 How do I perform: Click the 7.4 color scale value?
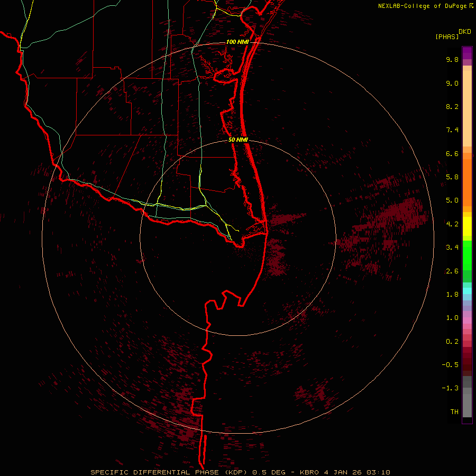tap(452, 130)
